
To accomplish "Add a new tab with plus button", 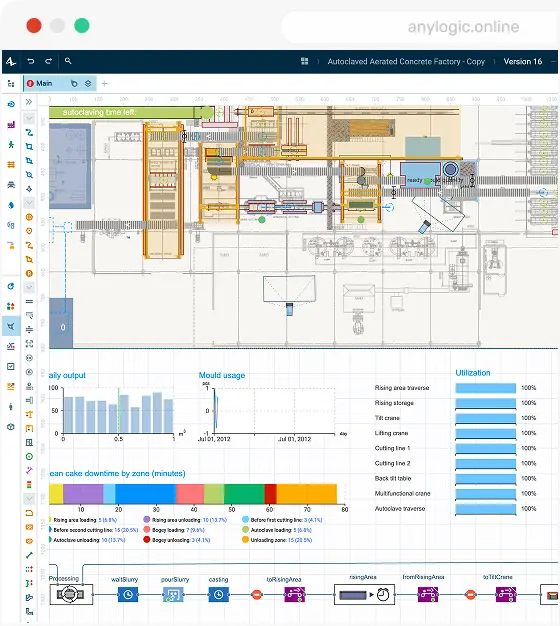I will click(105, 83).
